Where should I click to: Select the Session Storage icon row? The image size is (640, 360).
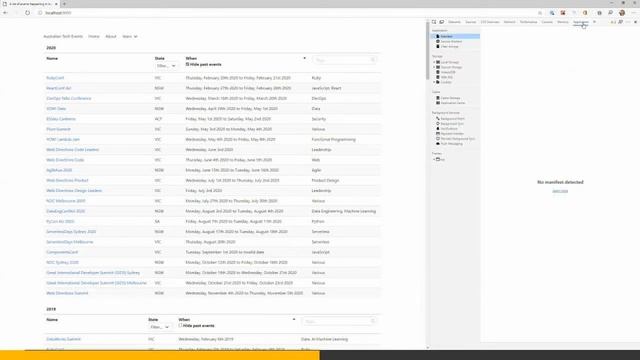(451, 67)
